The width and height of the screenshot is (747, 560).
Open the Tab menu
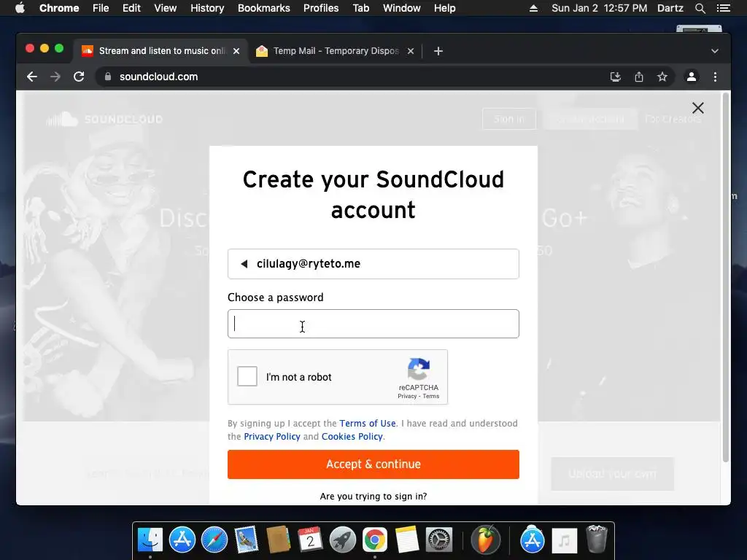[x=361, y=8]
